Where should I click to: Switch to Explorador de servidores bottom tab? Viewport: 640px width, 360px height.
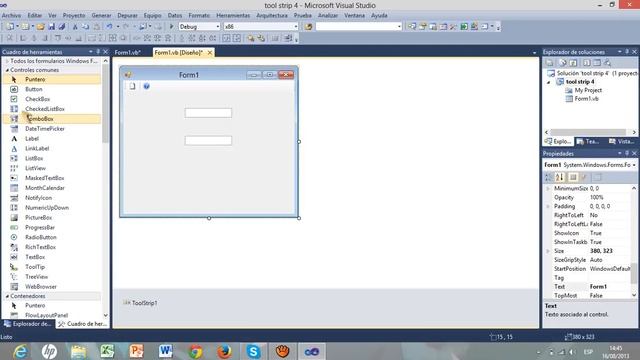click(28, 324)
